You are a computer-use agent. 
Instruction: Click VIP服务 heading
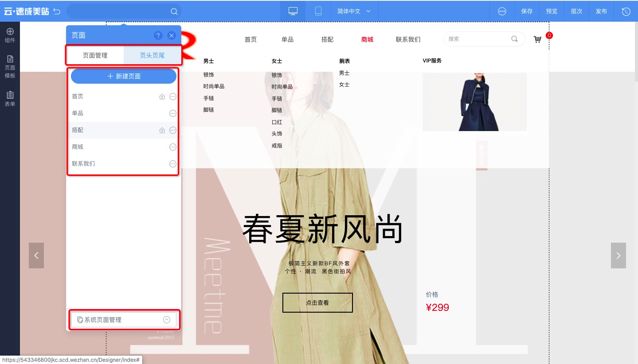432,61
